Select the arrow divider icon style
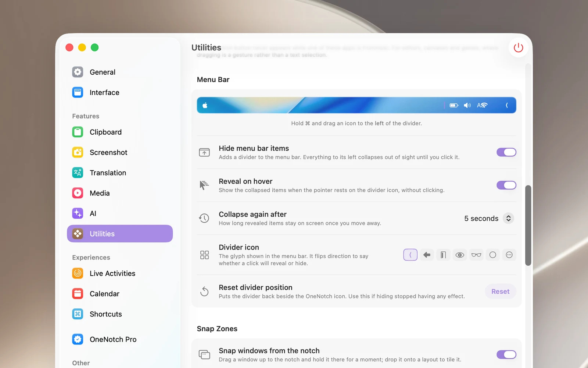588x368 pixels. tap(427, 255)
